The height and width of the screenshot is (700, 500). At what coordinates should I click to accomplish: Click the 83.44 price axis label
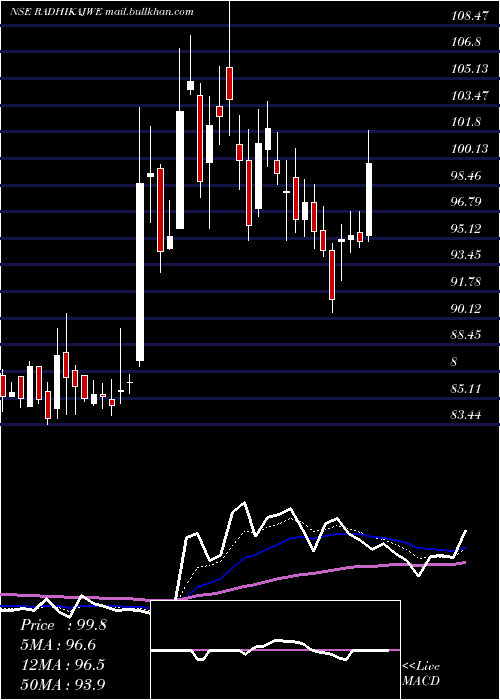click(x=466, y=415)
